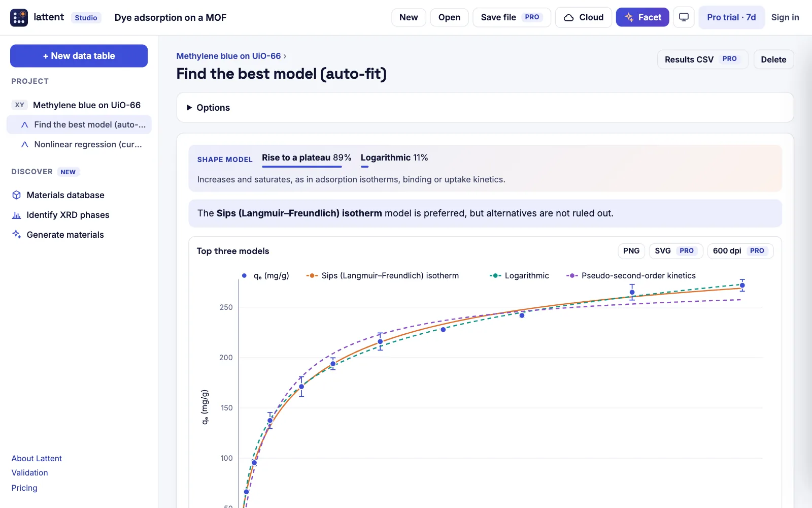The width and height of the screenshot is (812, 508).
Task: Click the Lattent logo icon
Action: pyautogui.click(x=19, y=17)
